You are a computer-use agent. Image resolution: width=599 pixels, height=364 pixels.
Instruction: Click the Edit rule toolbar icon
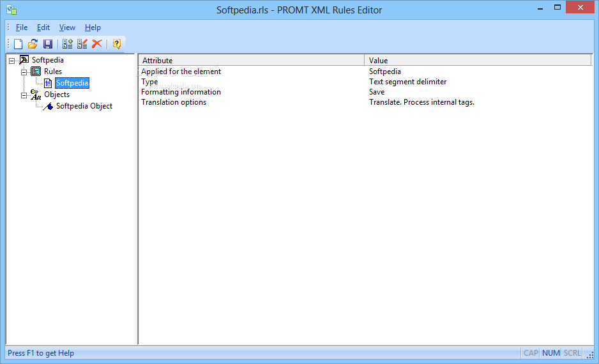point(82,44)
